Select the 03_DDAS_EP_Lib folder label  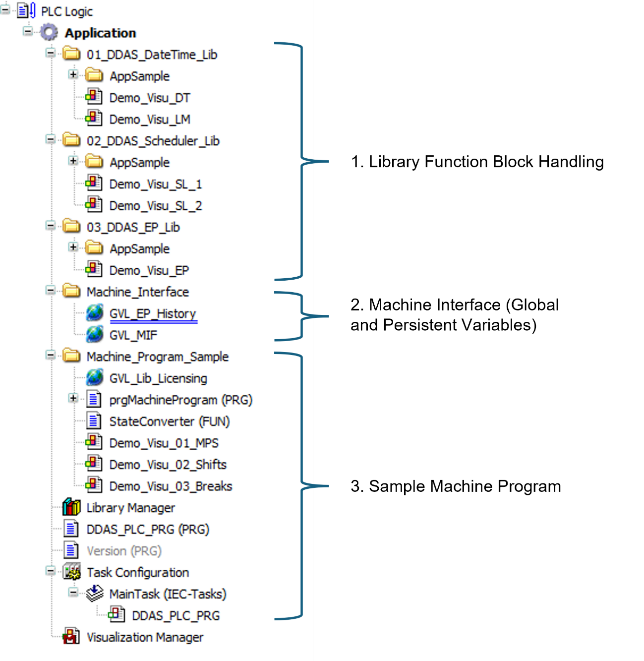(x=133, y=227)
